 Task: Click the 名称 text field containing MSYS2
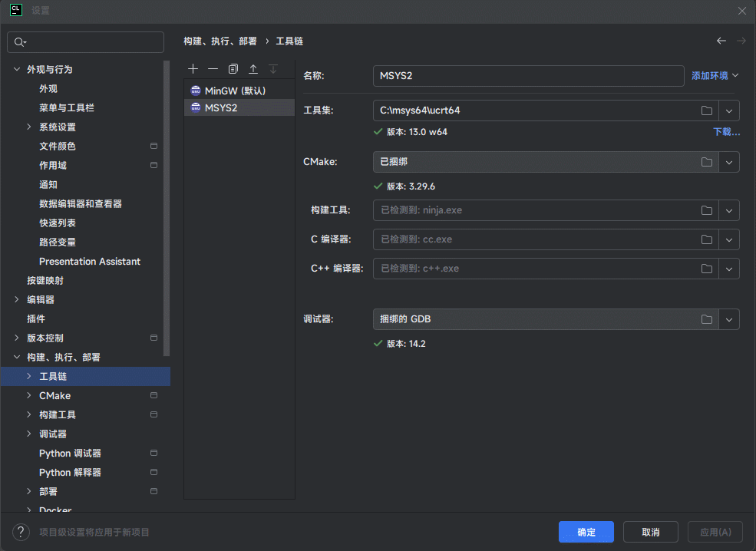pos(527,76)
